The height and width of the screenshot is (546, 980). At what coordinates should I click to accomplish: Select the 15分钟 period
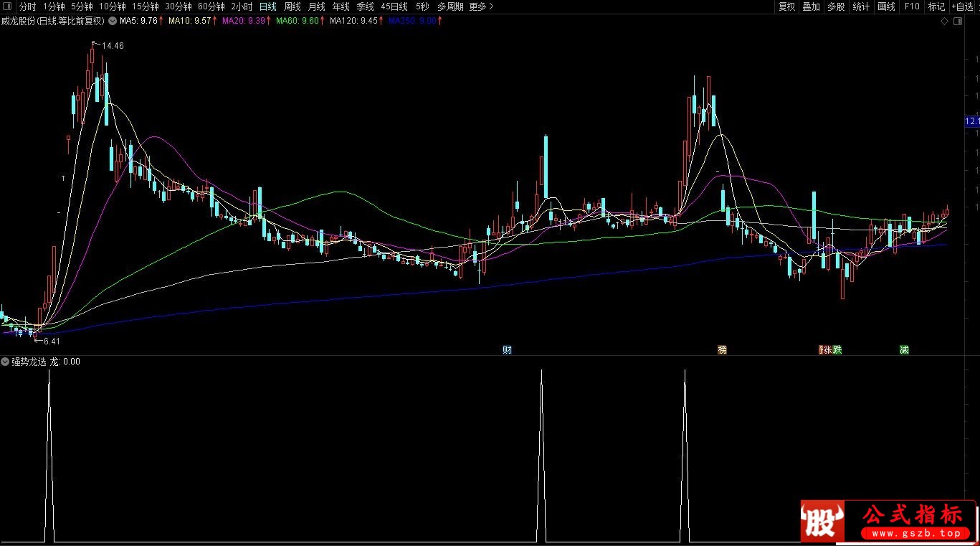(145, 6)
